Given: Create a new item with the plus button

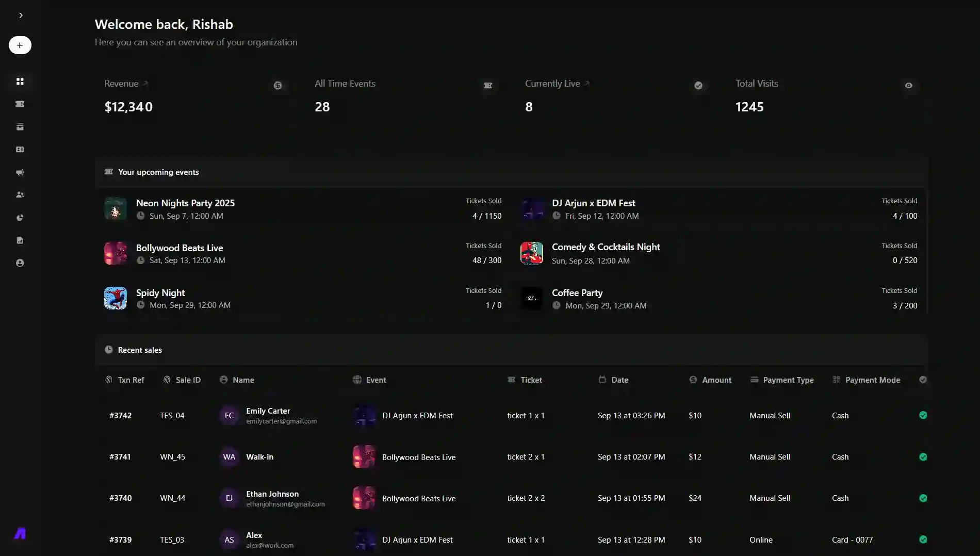Looking at the screenshot, I should pos(20,45).
